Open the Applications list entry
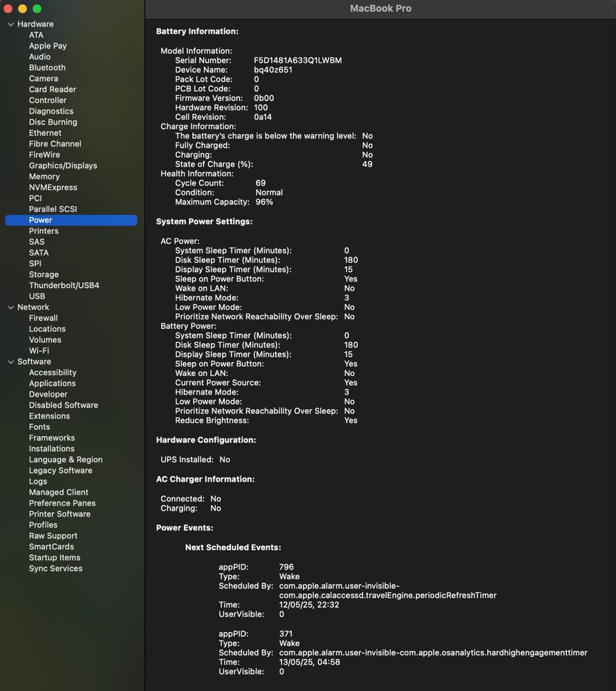This screenshot has width=616, height=691. [x=52, y=384]
